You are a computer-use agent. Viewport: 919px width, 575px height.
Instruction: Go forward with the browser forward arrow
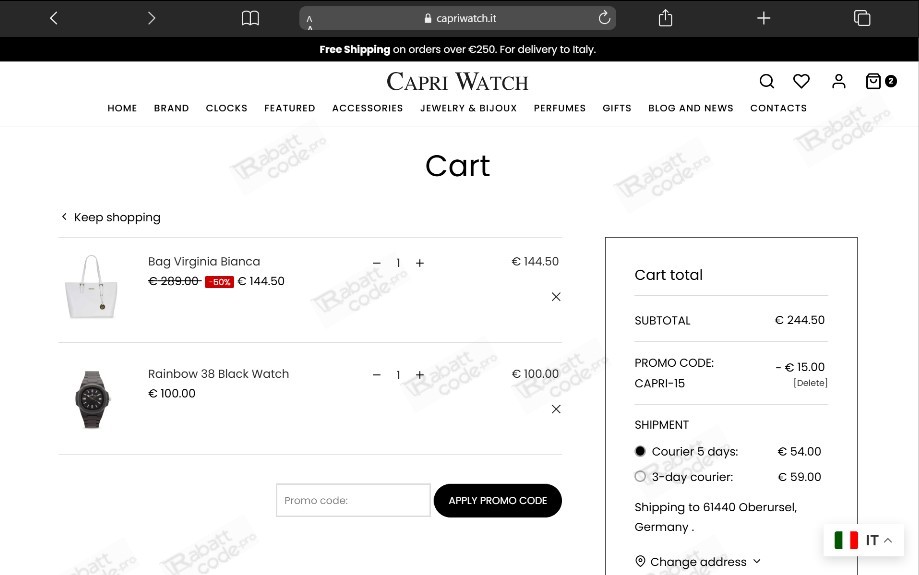pyautogui.click(x=152, y=18)
